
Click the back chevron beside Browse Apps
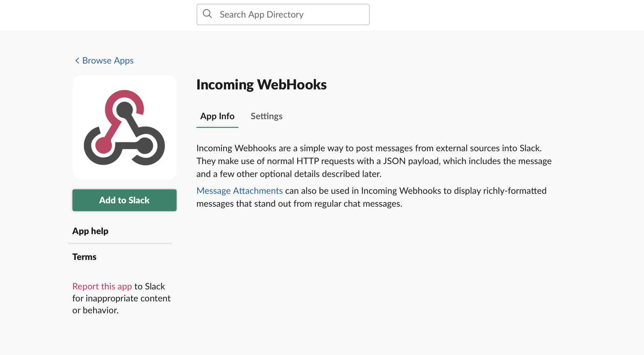(x=77, y=61)
